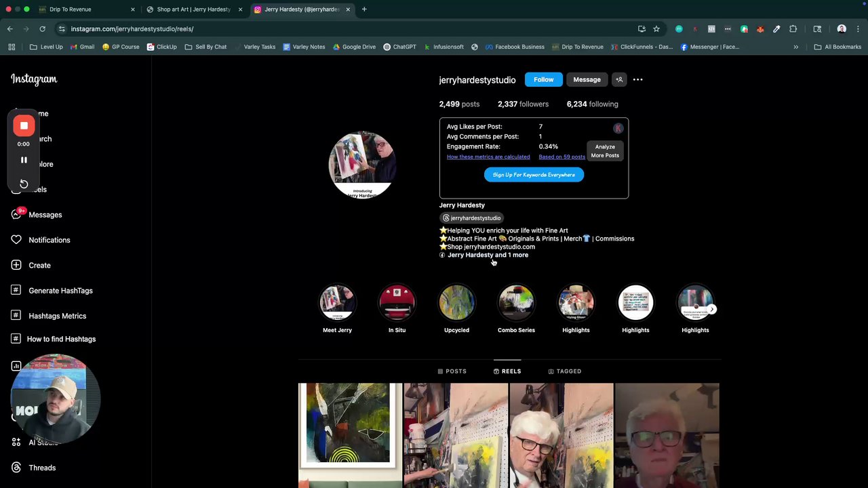
Task: Open Based on 59 posts link
Action: tap(561, 157)
